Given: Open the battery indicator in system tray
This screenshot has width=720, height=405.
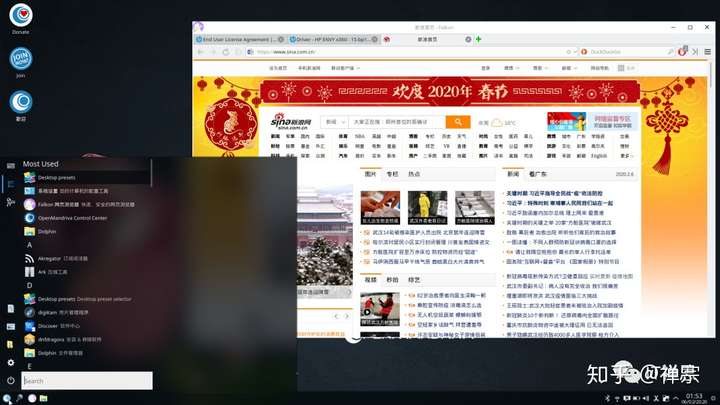Looking at the screenshot, I should tap(636, 398).
